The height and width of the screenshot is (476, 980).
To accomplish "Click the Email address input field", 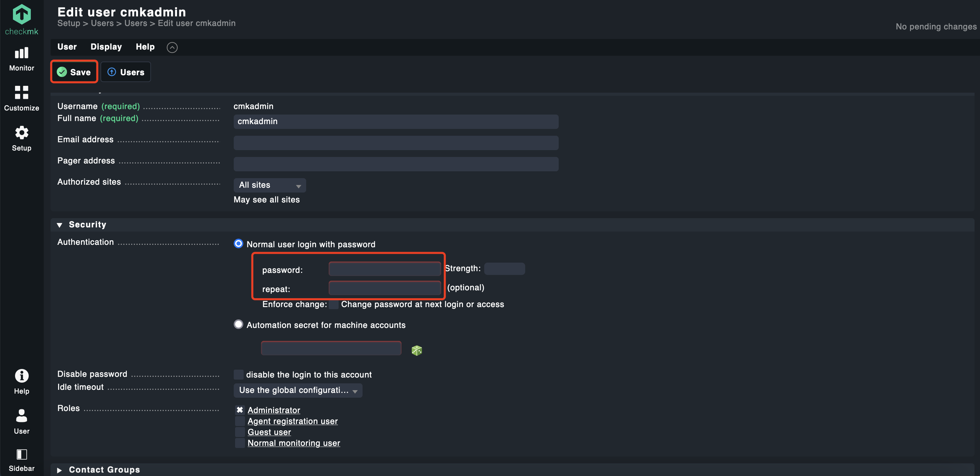I will pyautogui.click(x=396, y=143).
